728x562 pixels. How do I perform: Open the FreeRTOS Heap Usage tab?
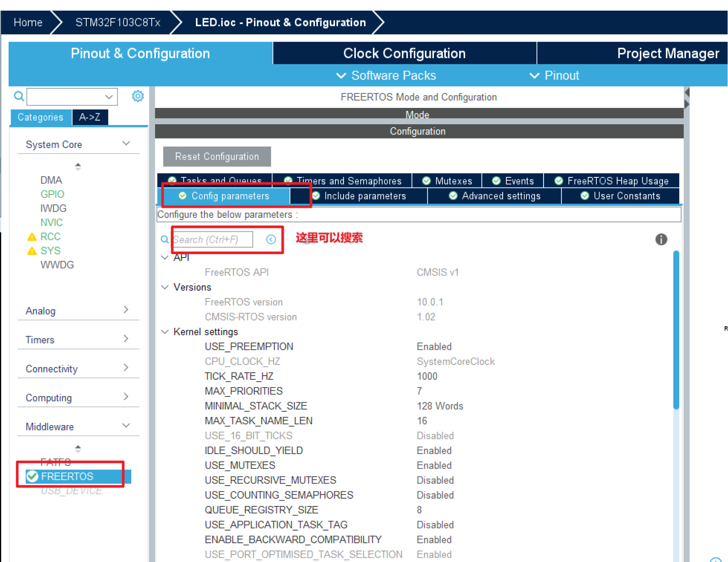point(611,181)
